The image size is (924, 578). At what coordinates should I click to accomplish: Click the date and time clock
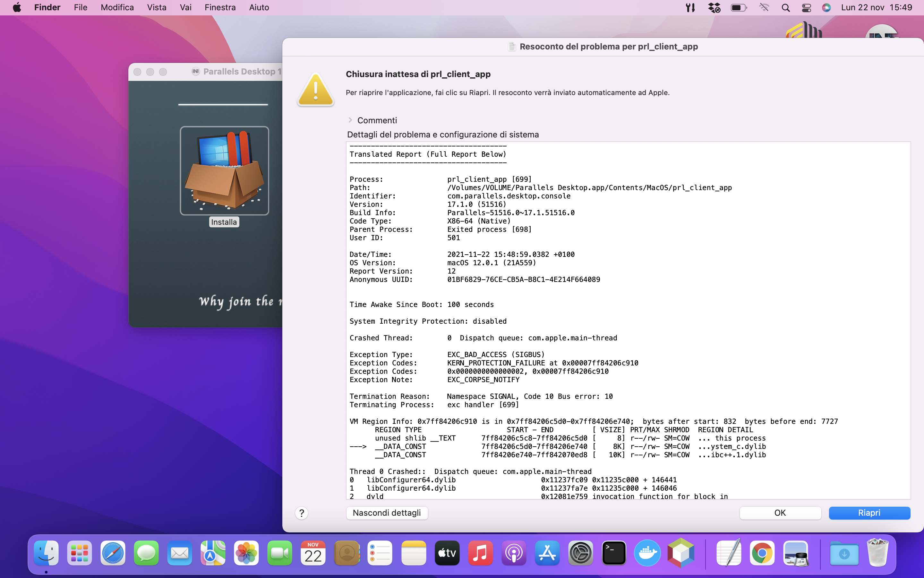click(x=877, y=8)
